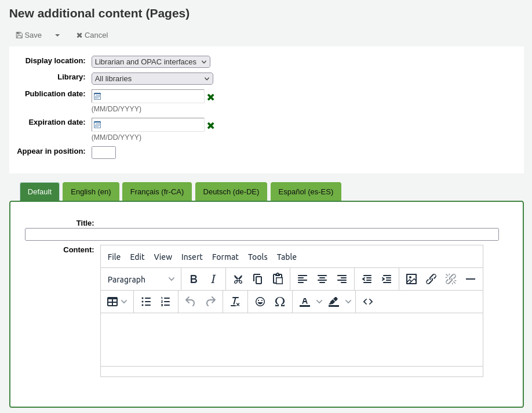Open the Format menu in editor
The image size is (532, 413).
coord(225,257)
